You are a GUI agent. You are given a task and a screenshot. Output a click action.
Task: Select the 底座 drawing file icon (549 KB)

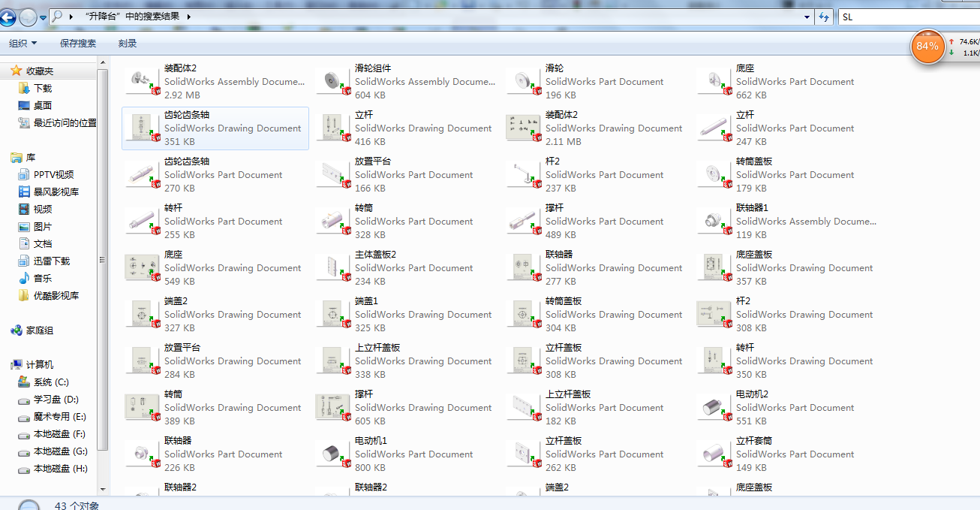[143, 267]
